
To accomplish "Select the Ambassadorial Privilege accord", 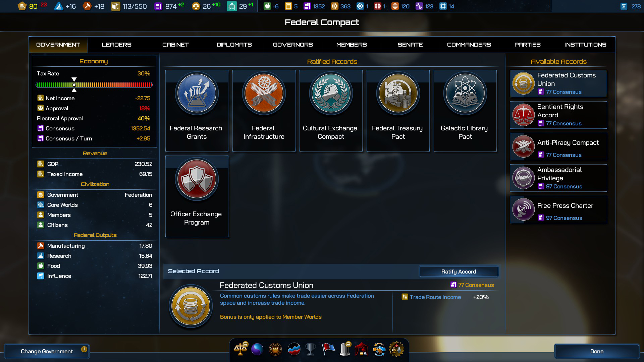I will coord(558,178).
